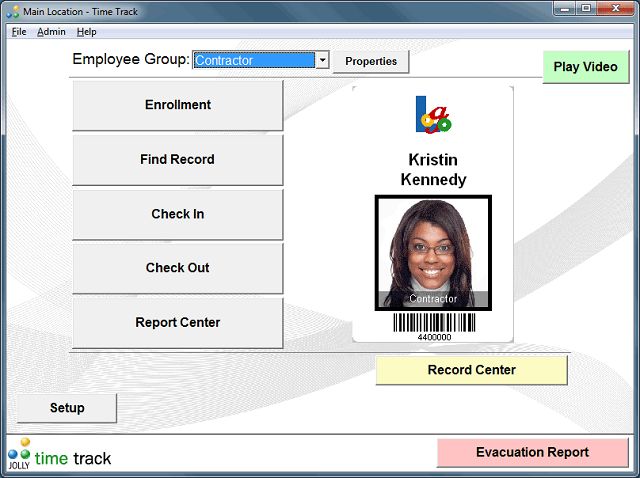Open the File menu

(x=18, y=32)
